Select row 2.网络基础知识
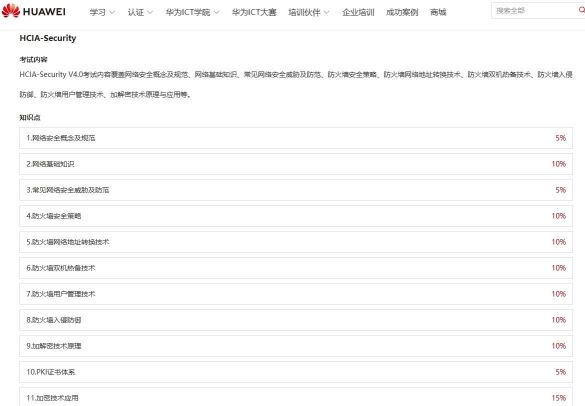 296,164
